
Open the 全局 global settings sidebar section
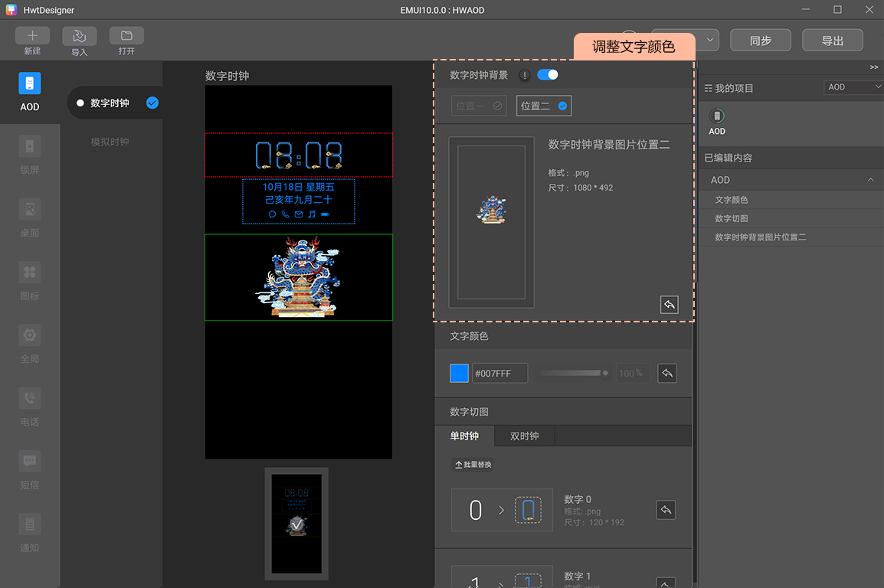click(x=30, y=345)
